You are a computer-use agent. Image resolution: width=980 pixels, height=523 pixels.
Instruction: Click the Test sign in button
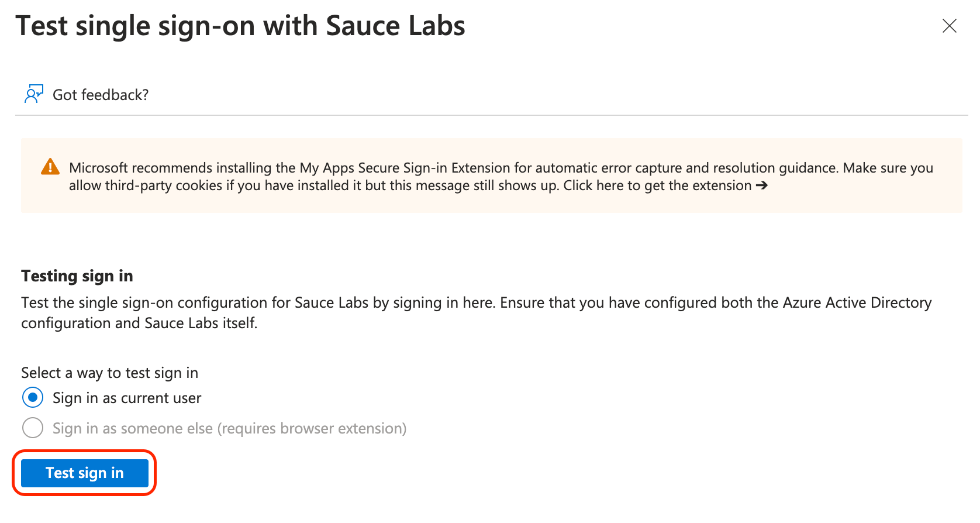click(84, 473)
